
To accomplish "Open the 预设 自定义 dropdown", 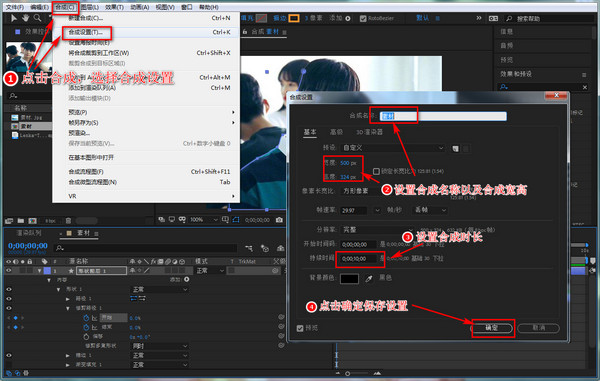I will click(x=393, y=148).
